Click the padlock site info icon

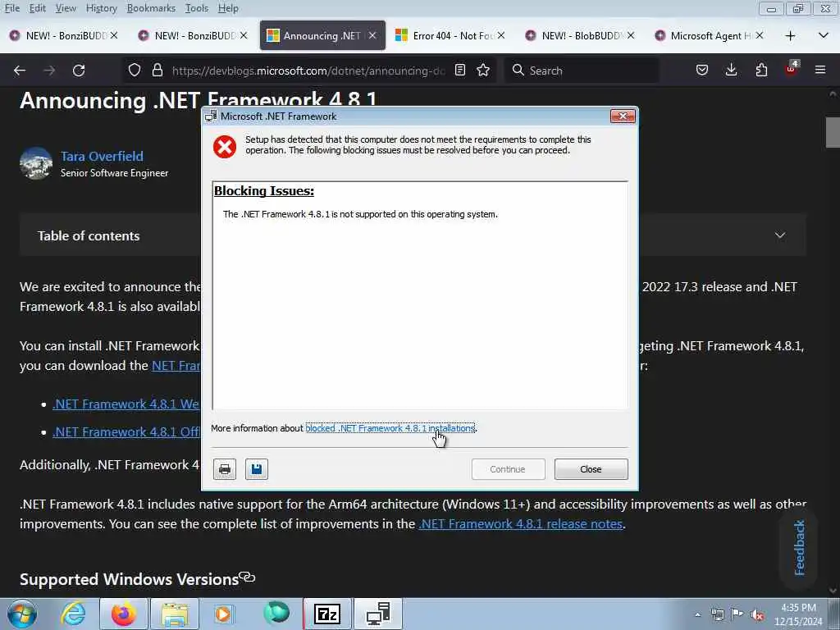tap(157, 71)
